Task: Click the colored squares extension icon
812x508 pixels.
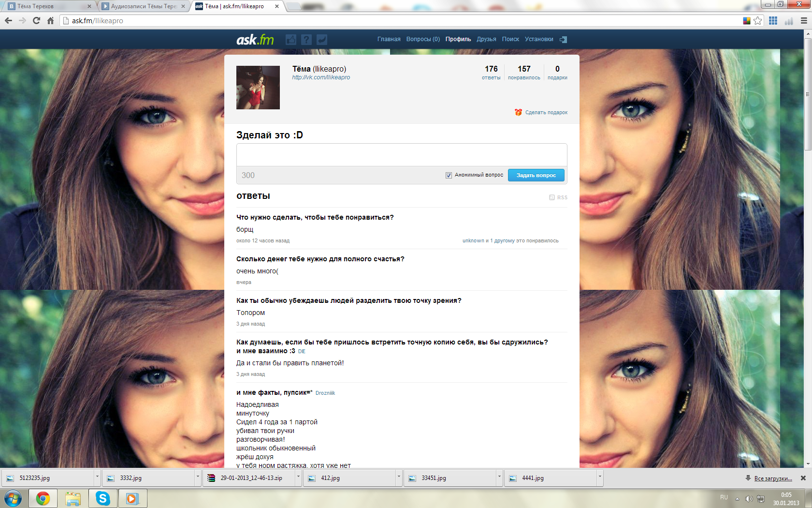Action: point(747,20)
